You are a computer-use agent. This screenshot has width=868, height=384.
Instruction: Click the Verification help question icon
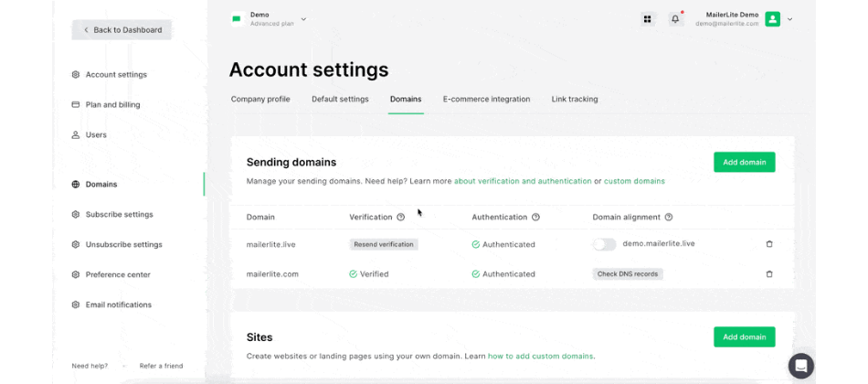point(401,218)
